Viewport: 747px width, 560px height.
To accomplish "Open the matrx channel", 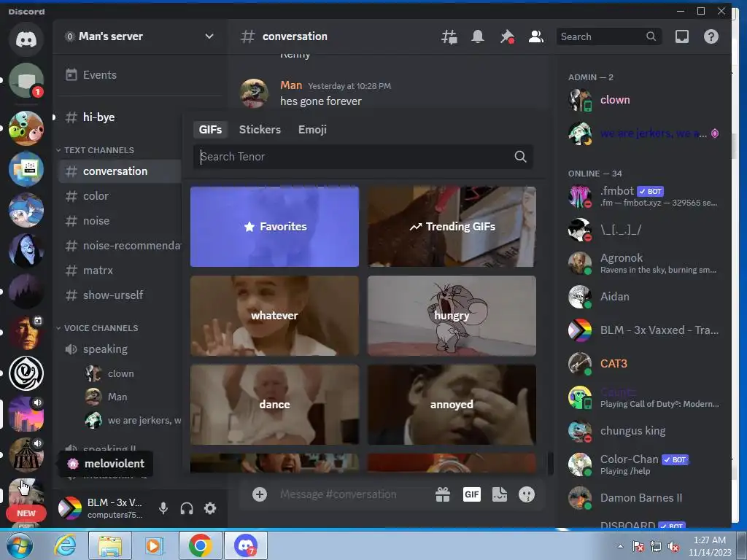I will coord(120,270).
